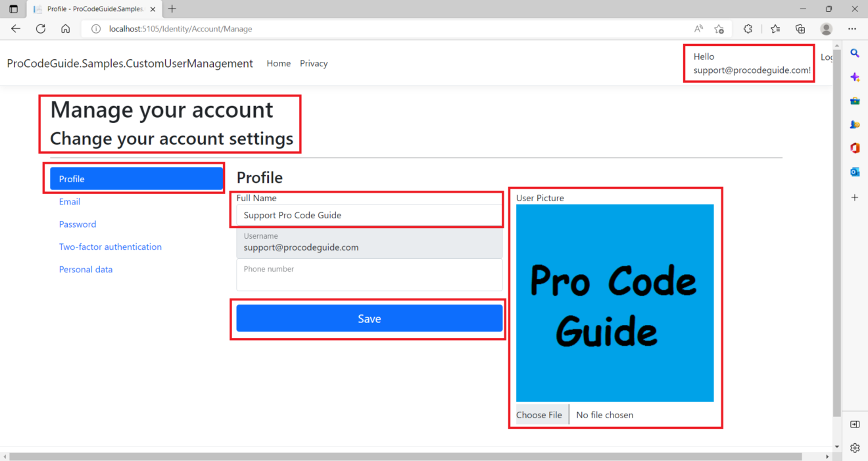Click the Pro Code Guide user picture
The image size is (868, 461).
pos(615,303)
